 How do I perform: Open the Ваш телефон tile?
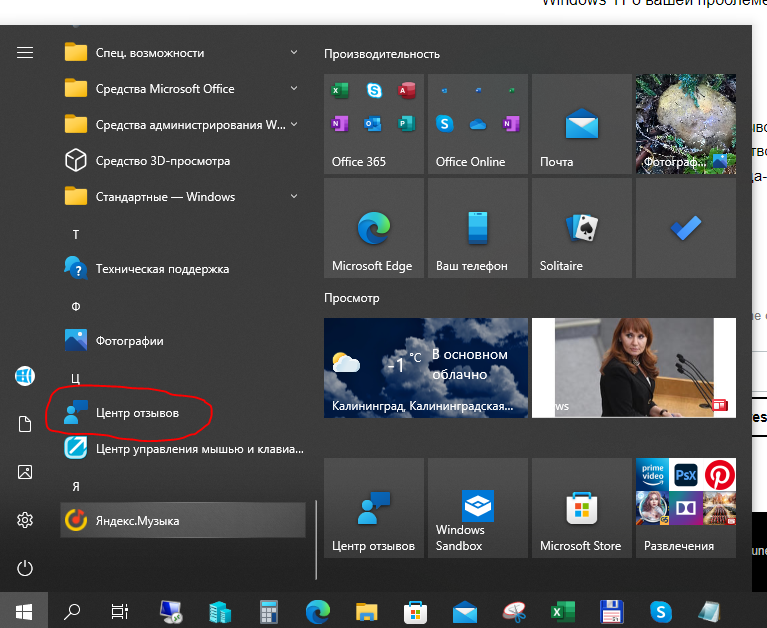[478, 228]
